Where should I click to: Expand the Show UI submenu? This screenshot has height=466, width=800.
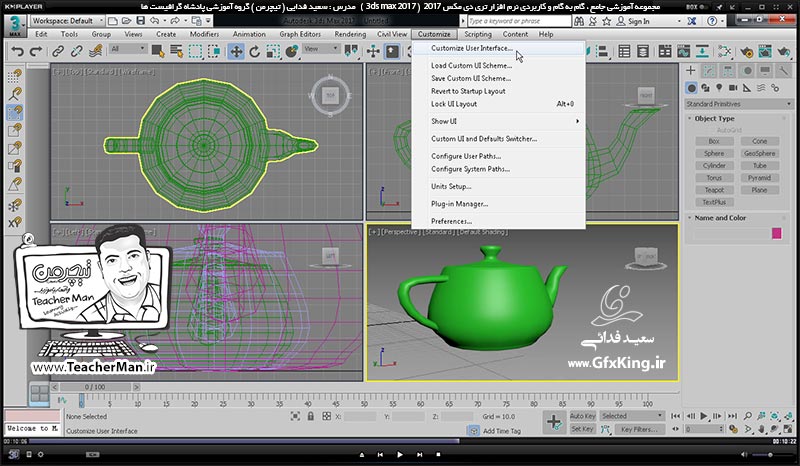coord(498,121)
